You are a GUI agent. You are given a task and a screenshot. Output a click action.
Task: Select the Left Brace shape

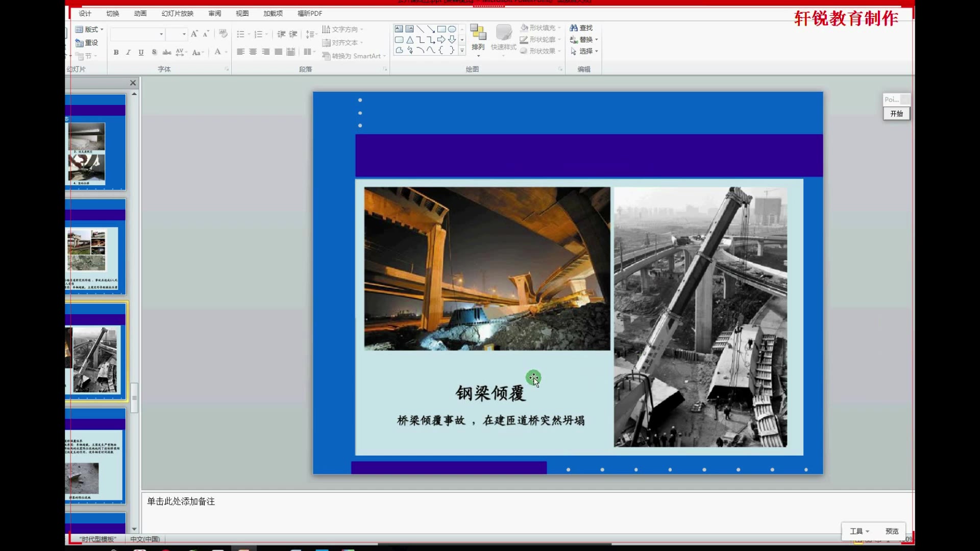point(442,51)
